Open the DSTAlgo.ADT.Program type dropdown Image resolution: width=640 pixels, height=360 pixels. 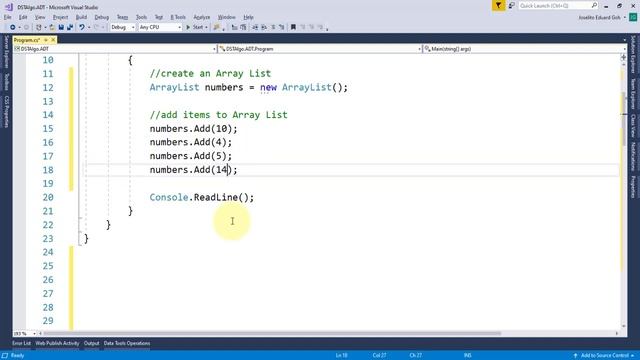320,49
